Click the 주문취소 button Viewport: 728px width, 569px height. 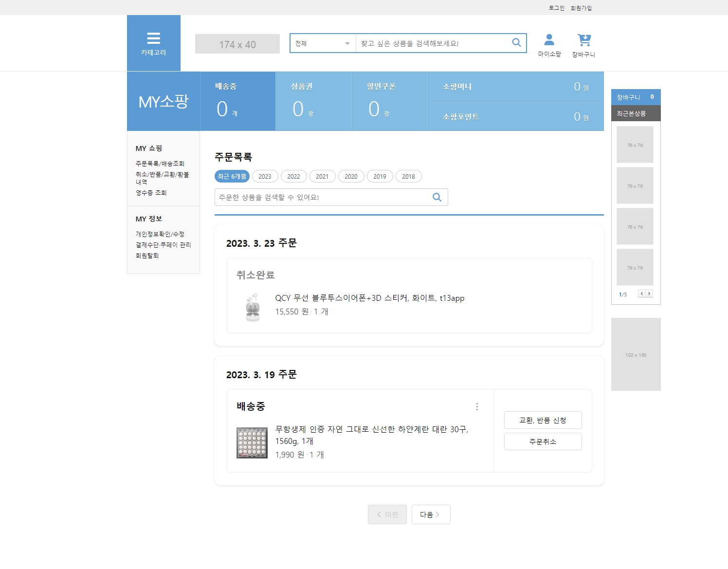pyautogui.click(x=543, y=441)
